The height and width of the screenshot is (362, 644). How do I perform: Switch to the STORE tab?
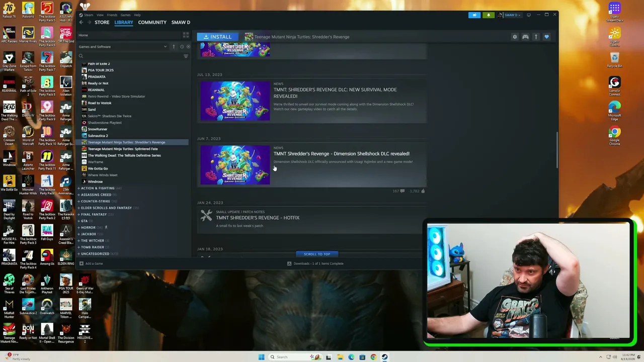[102, 22]
